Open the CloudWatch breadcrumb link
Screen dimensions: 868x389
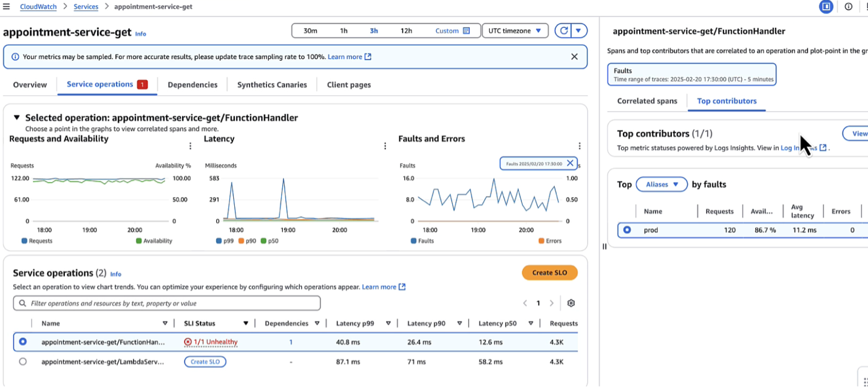[x=38, y=7]
